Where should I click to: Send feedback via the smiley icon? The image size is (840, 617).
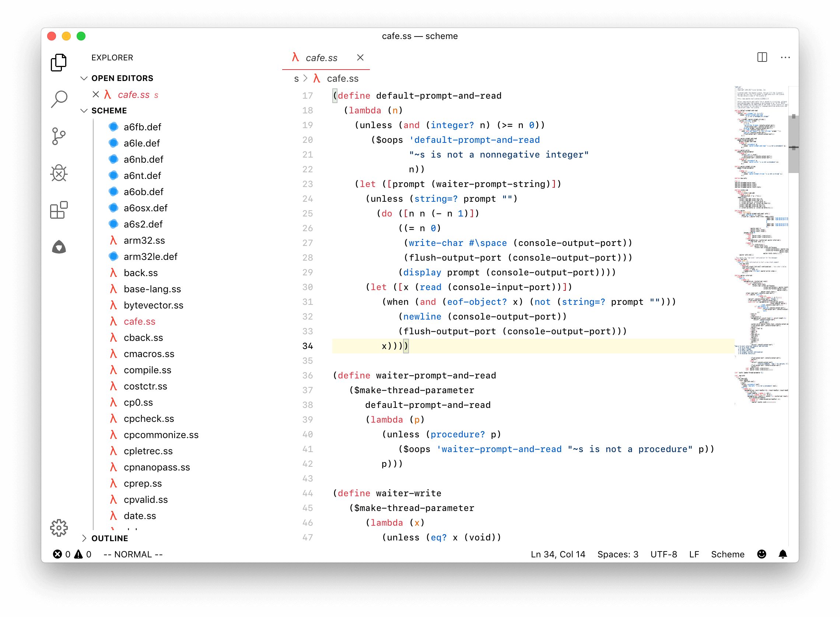[761, 554]
